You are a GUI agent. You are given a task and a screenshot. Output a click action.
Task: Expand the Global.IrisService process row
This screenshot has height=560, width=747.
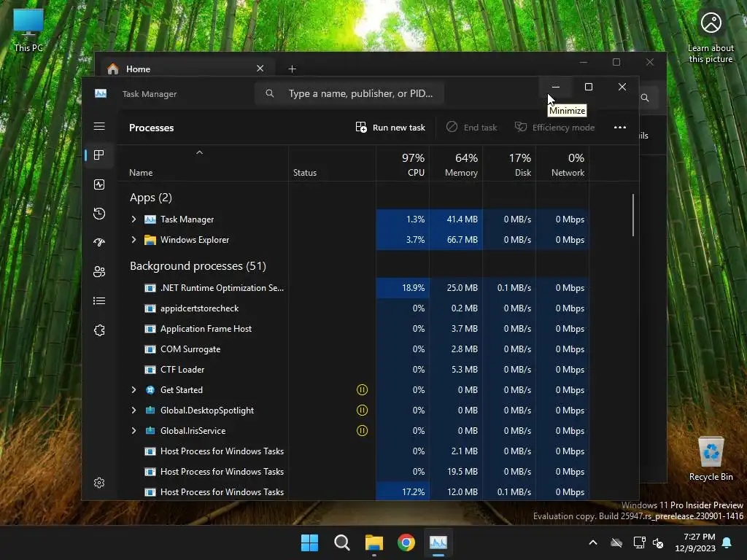[134, 430]
